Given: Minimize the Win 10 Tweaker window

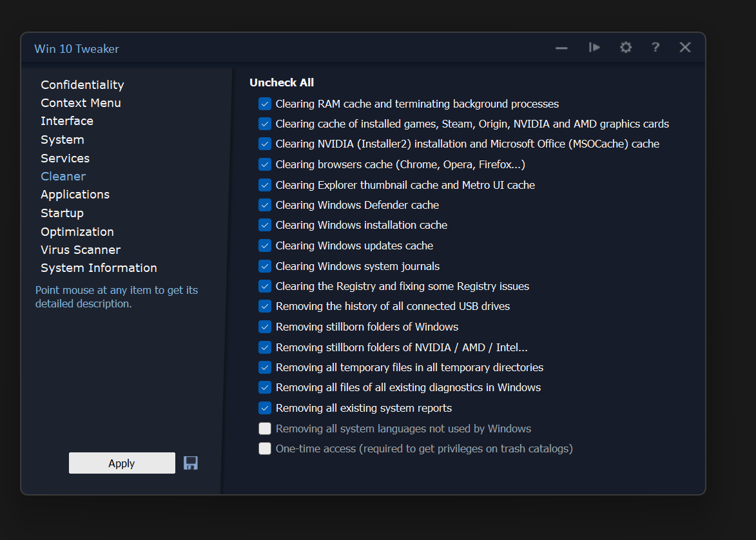Looking at the screenshot, I should 561,48.
